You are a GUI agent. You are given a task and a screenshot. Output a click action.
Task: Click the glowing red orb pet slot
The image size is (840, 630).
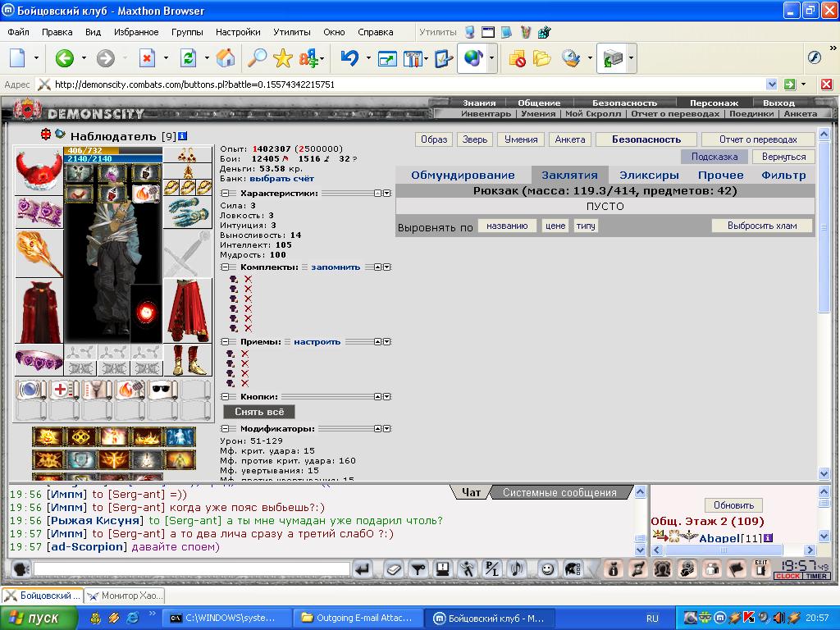click(x=146, y=313)
